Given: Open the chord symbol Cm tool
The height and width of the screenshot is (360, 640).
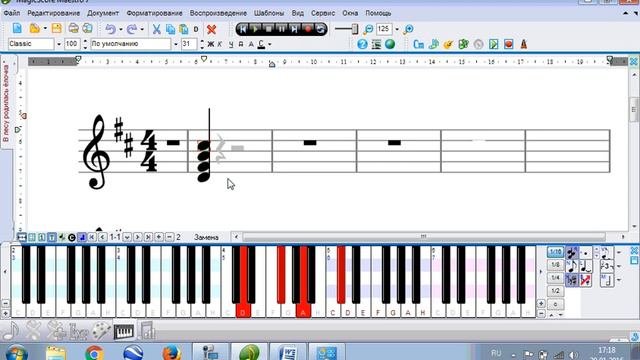Looking at the screenshot, I should pos(418,44).
